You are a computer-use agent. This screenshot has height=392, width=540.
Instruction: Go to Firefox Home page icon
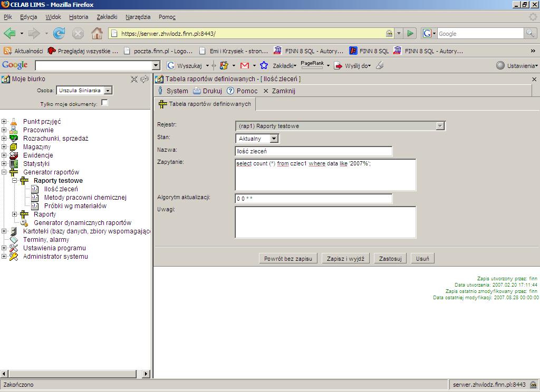tap(97, 33)
